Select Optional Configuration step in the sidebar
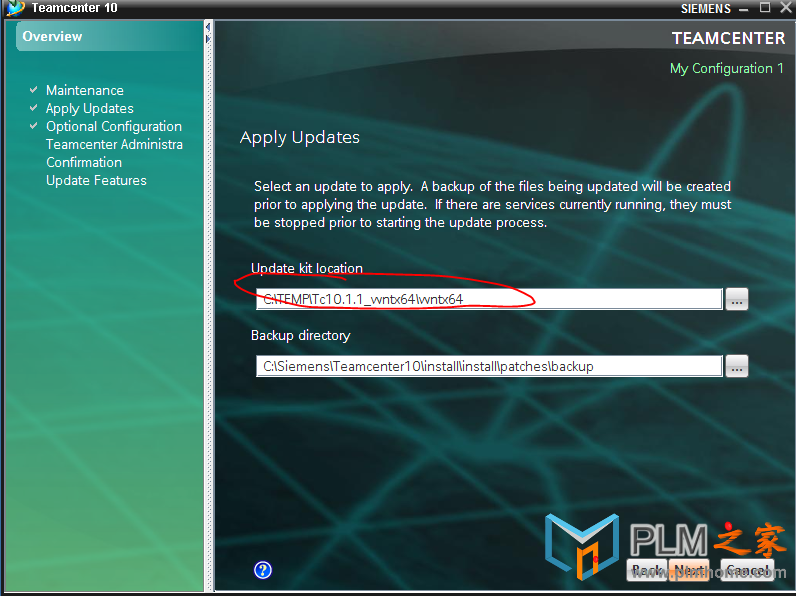Screen dimensions: 796x596 point(114,126)
